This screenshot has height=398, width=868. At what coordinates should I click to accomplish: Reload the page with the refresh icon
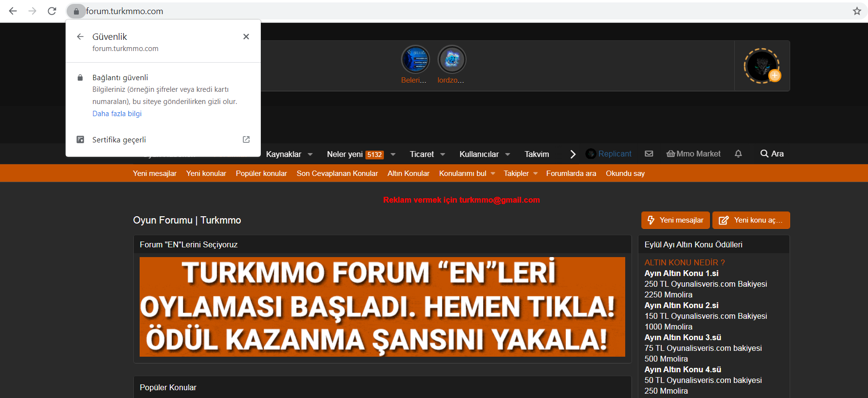pos(52,11)
